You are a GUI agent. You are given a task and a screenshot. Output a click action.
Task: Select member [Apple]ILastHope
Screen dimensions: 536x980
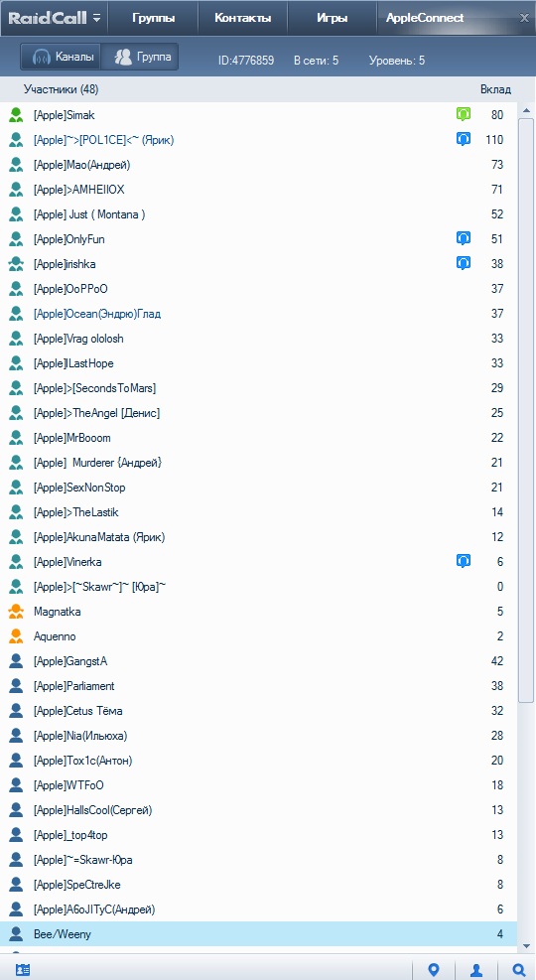tap(259, 363)
